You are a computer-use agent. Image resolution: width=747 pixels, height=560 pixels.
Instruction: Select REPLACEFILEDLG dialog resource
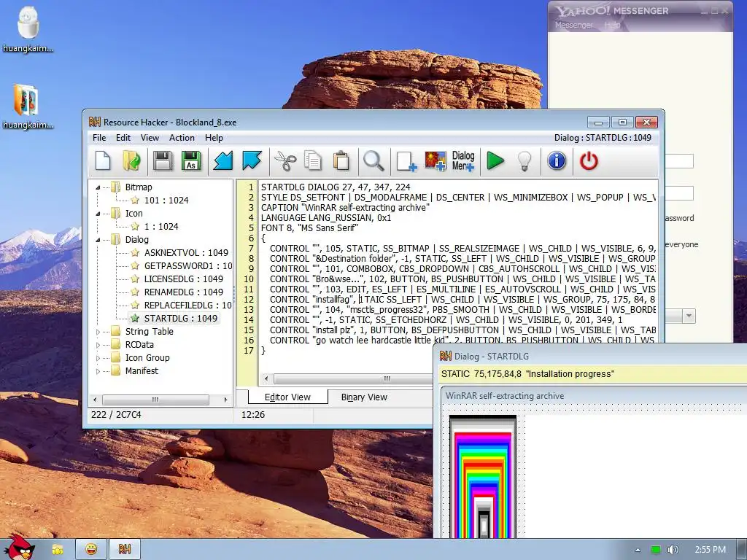tap(187, 306)
